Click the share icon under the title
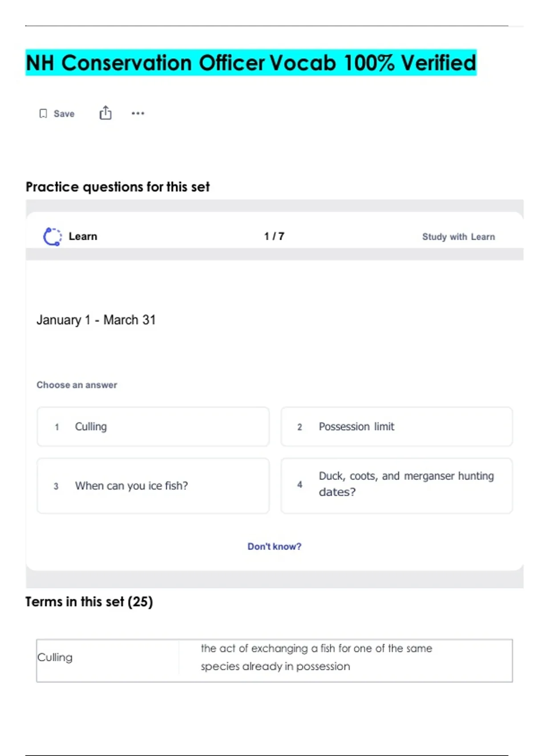Screen dimensions: 534x756 pos(105,113)
